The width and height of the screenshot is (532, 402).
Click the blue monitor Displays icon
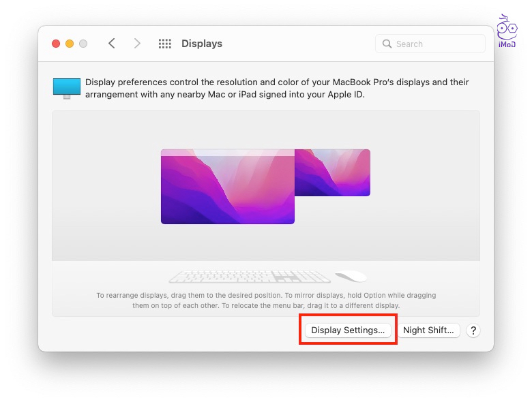coord(67,88)
